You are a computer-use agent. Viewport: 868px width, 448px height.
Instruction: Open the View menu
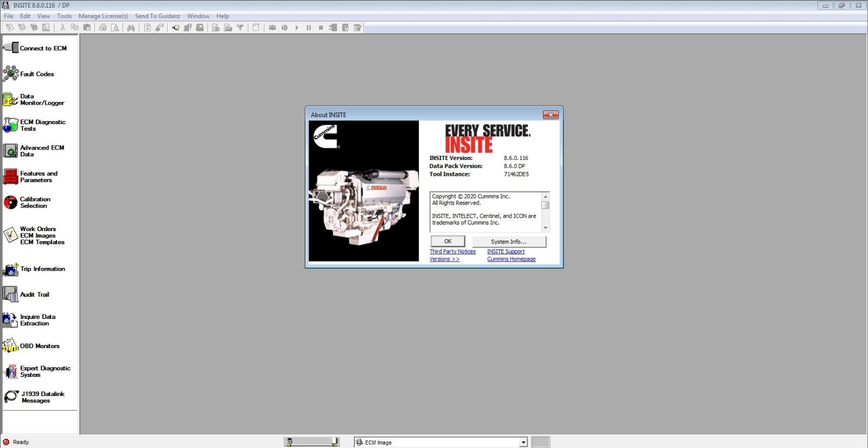(x=43, y=16)
